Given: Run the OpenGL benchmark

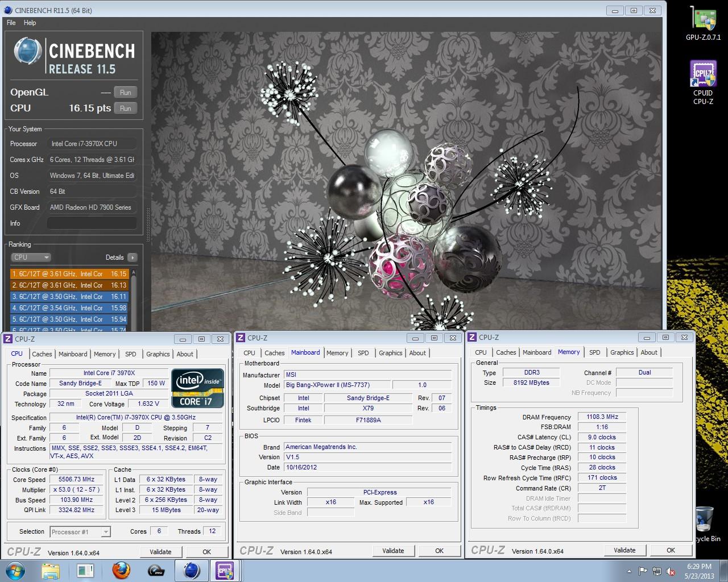Looking at the screenshot, I should coord(126,92).
